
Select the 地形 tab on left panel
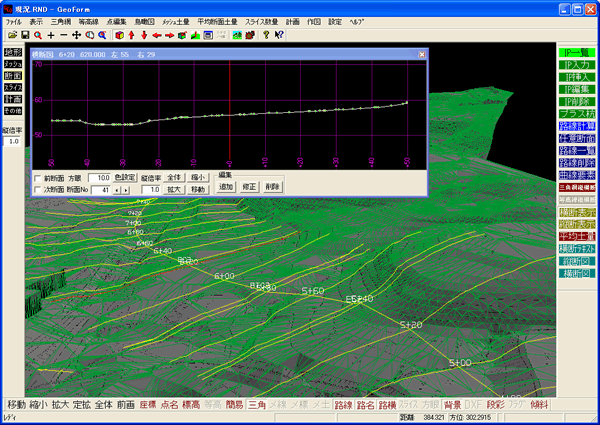(x=13, y=52)
